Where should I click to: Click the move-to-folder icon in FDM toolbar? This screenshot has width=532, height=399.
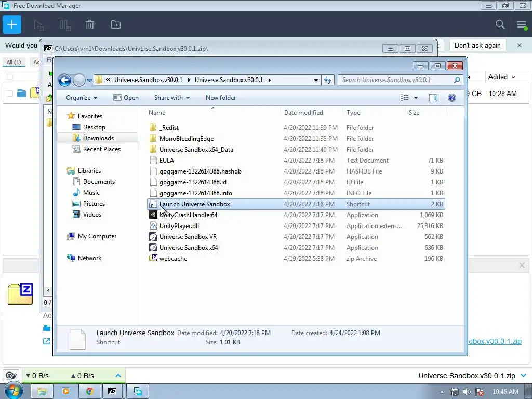(116, 24)
